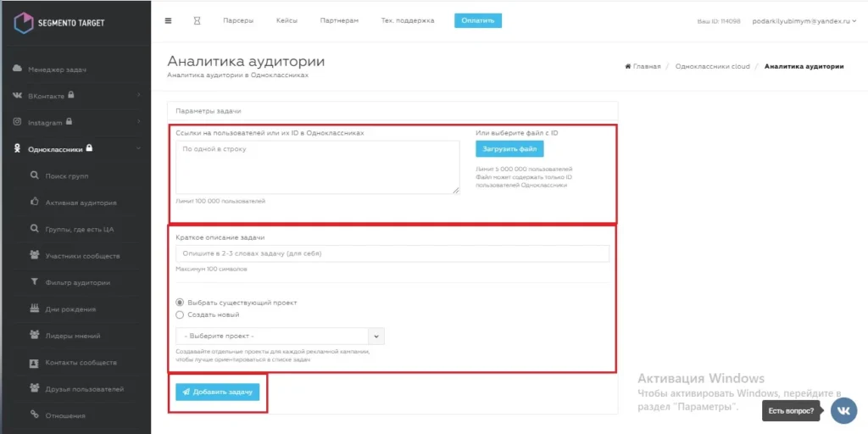This screenshot has width=868, height=434.
Task: Open Активная аудитория in the sidebar
Action: point(81,203)
